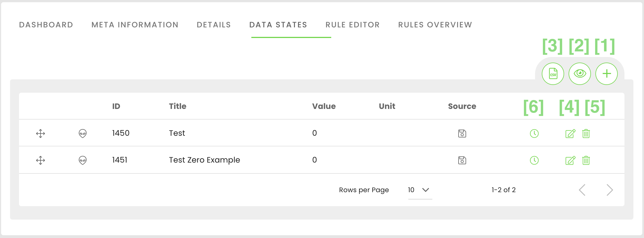Click the alien icon in row 1451
The width and height of the screenshot is (644, 238).
coord(83,160)
